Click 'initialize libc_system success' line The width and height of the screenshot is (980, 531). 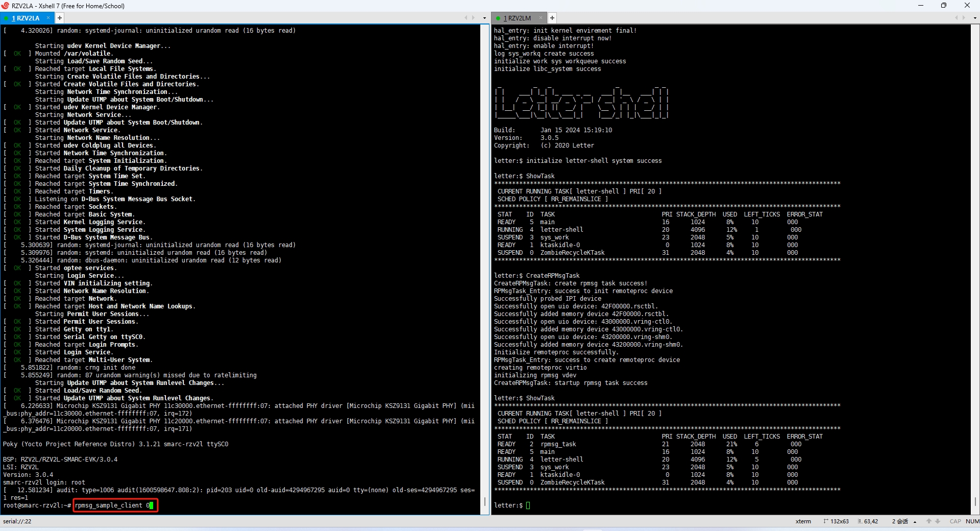548,69
